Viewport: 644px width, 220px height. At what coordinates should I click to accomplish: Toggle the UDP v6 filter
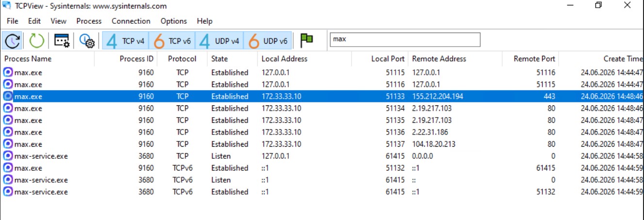click(267, 41)
